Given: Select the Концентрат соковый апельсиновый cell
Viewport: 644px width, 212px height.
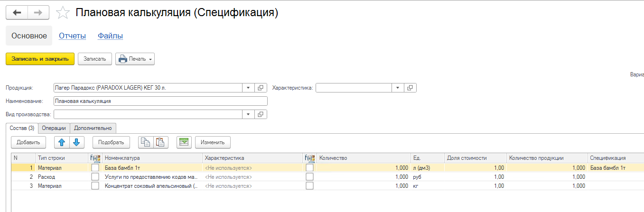Looking at the screenshot, I should (x=152, y=186).
